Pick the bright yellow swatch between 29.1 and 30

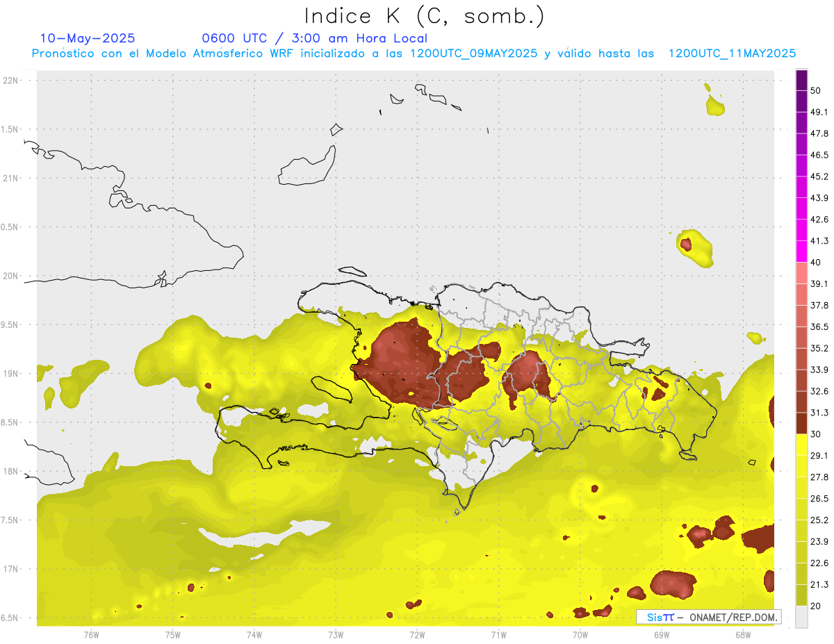coord(801,445)
